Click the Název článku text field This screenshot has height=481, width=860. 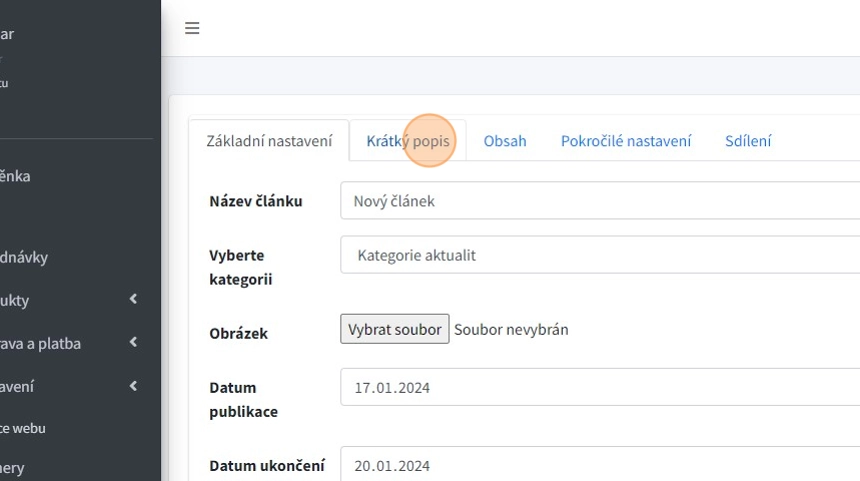[x=600, y=201]
